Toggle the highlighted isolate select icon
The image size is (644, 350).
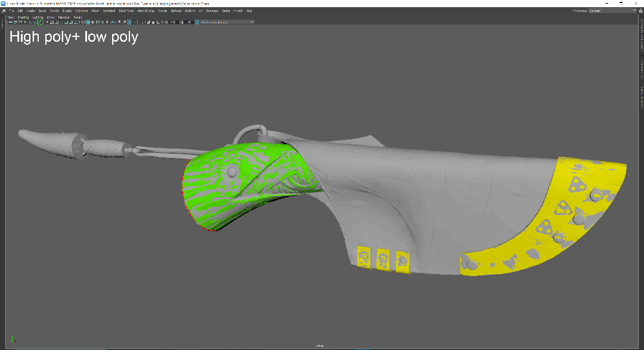coord(129,22)
